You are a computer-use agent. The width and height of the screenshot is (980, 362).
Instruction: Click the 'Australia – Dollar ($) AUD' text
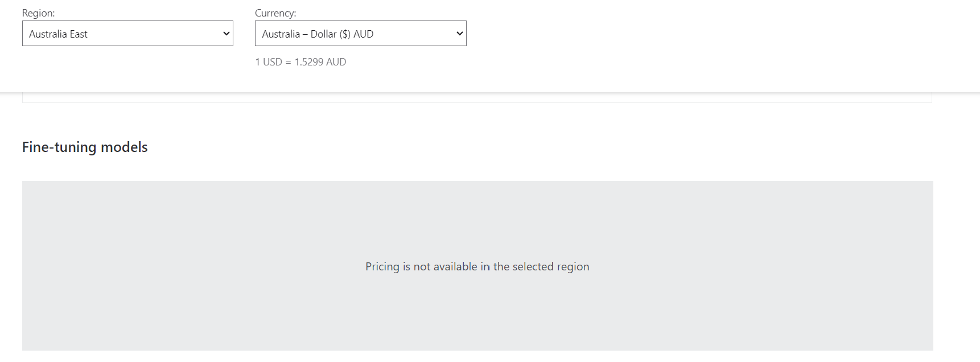318,34
